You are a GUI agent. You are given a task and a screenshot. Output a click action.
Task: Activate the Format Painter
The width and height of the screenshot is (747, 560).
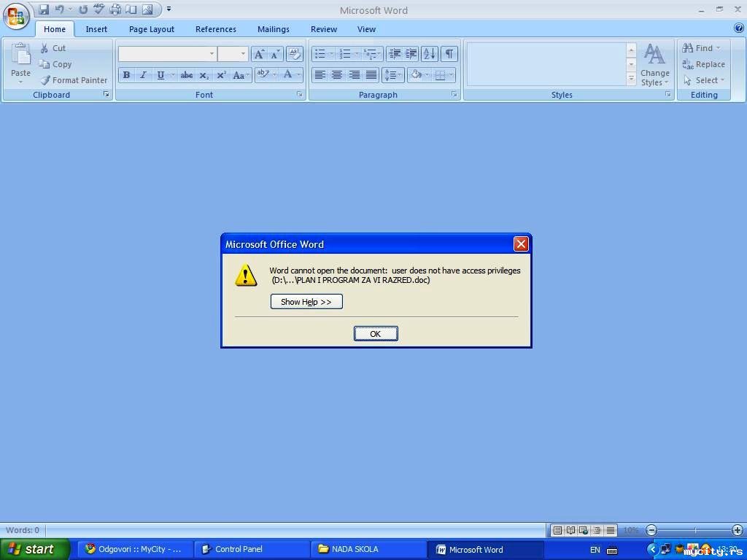pos(74,80)
